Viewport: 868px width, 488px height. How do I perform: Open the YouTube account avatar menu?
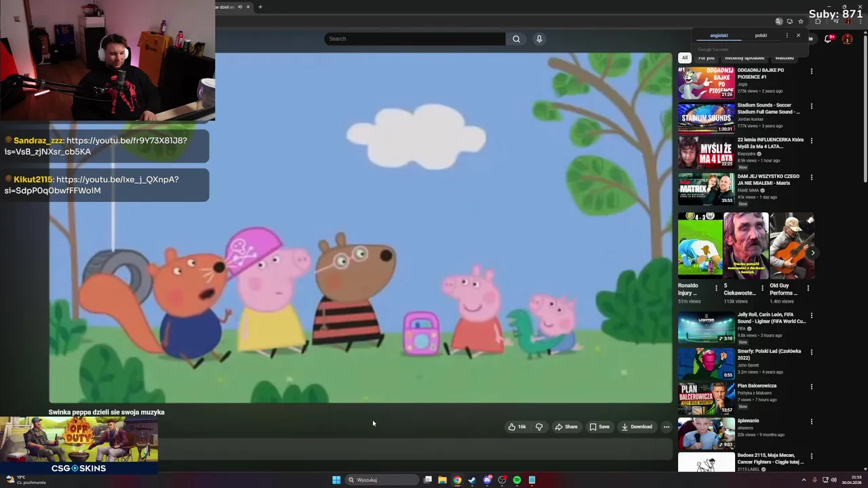pyautogui.click(x=847, y=39)
